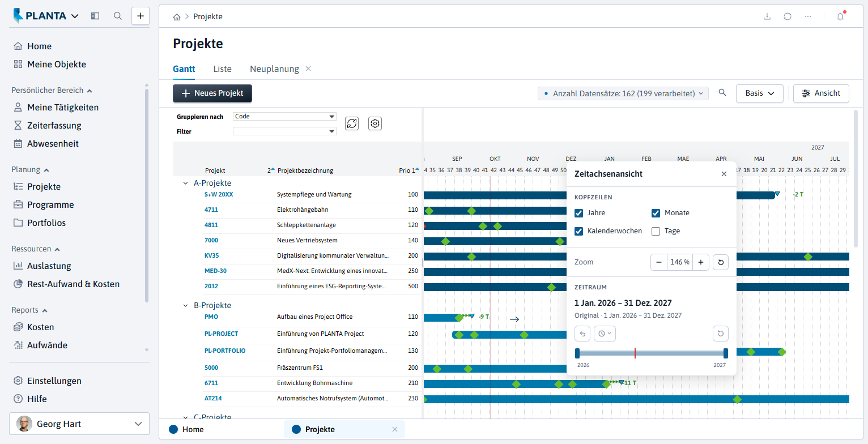
Task: Enable the Tage checkbox
Action: pos(656,231)
